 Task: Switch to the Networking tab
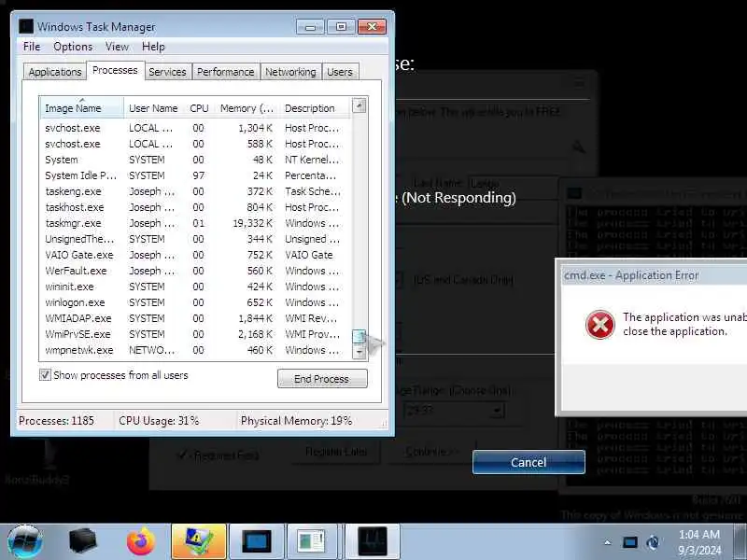(290, 72)
